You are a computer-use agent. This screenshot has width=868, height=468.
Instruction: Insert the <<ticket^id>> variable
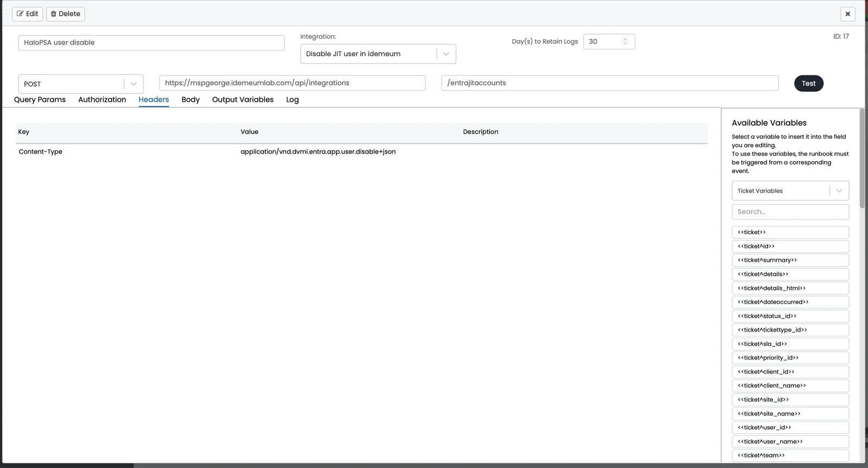[x=790, y=246]
